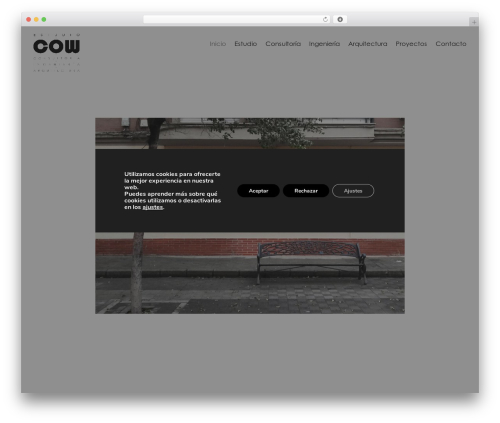Open the Arquitectura page
The image size is (500, 423).
point(368,44)
